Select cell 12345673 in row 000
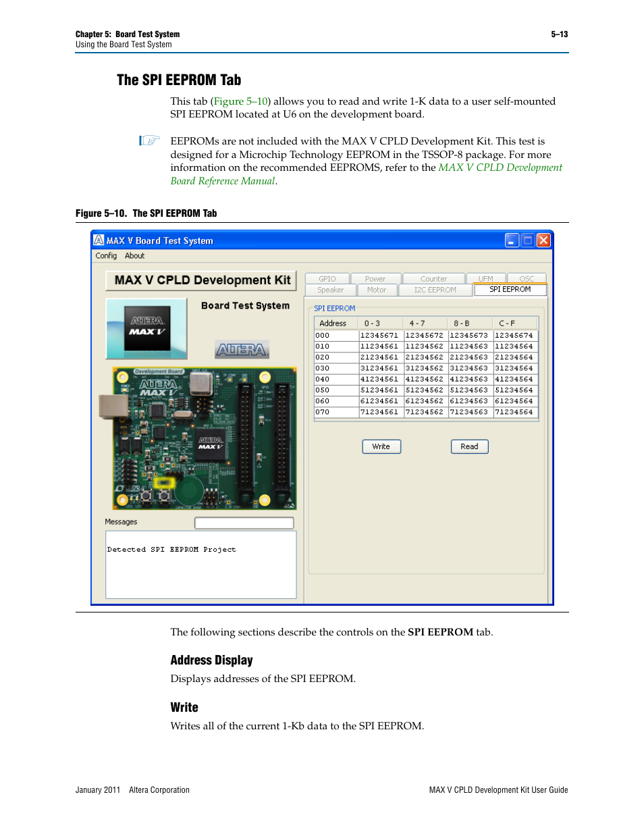This screenshot has width=644, height=834. pyautogui.click(x=469, y=336)
